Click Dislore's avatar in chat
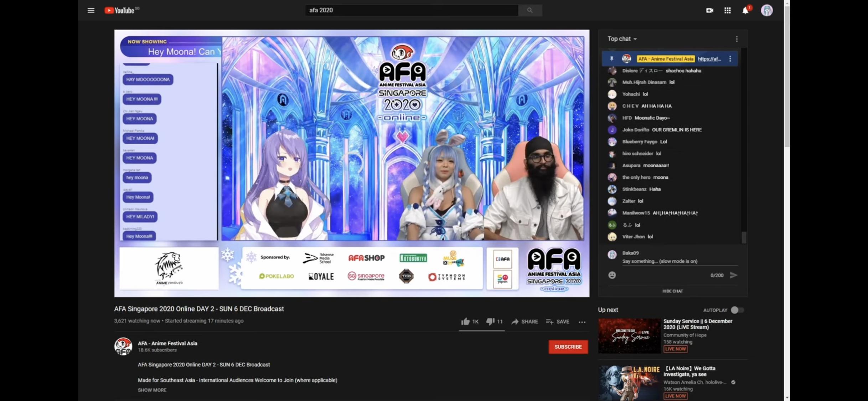The image size is (868, 401). click(612, 71)
